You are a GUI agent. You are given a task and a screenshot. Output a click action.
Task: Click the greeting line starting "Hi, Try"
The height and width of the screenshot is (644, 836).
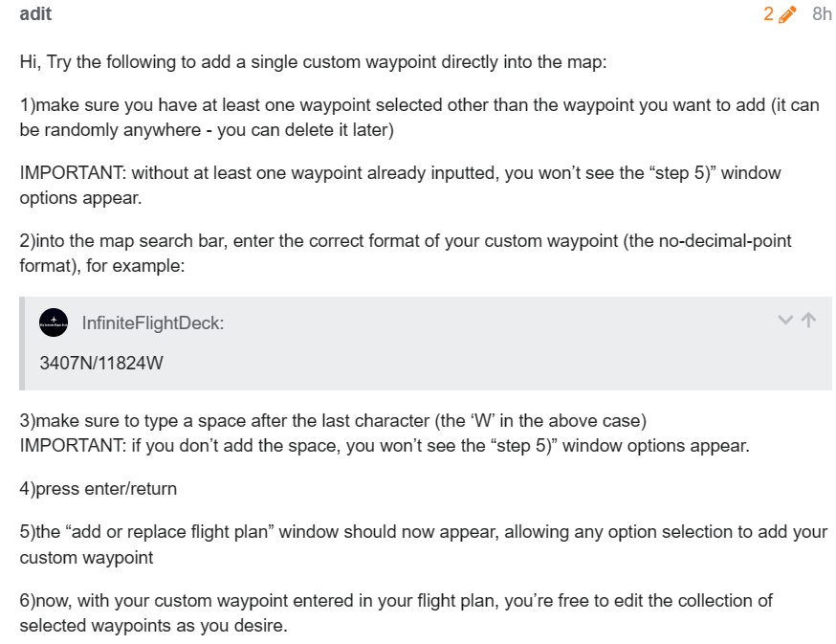[x=313, y=62]
